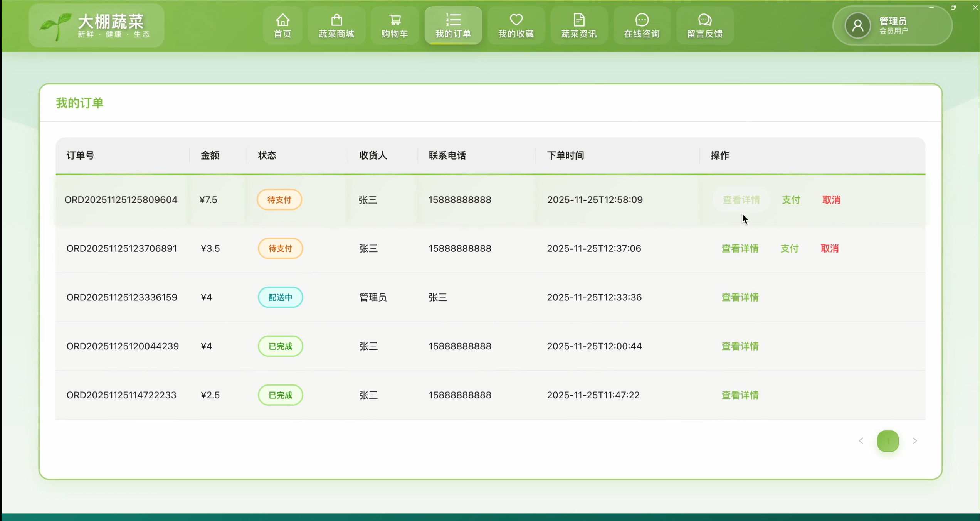The width and height of the screenshot is (980, 521).
Task: View details of order ORD20251125114722233
Action: (740, 395)
